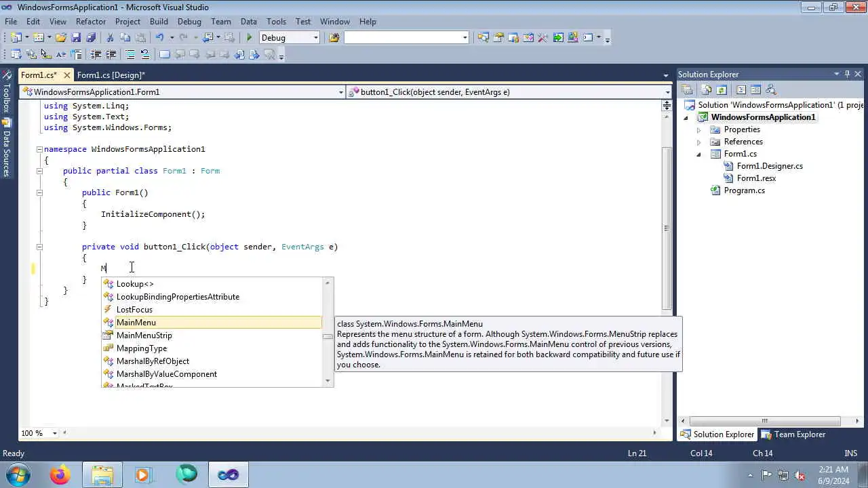Open the New Project dropdown arrow
The image size is (868, 488).
coord(26,38)
